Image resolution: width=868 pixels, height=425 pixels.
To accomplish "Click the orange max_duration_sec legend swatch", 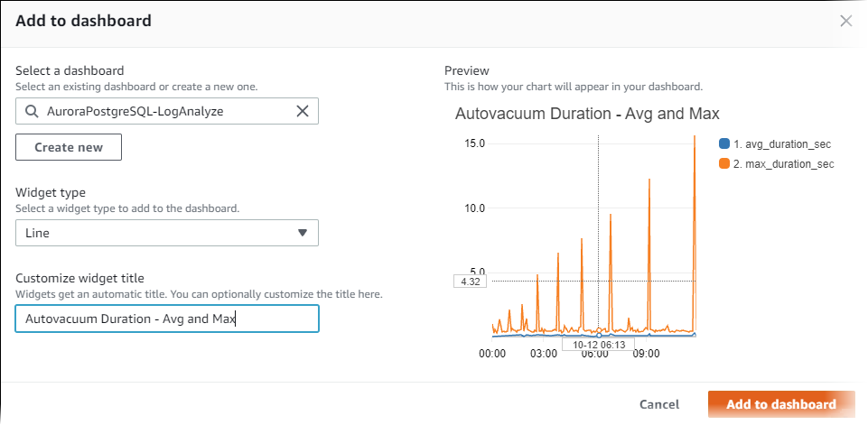I will [723, 164].
